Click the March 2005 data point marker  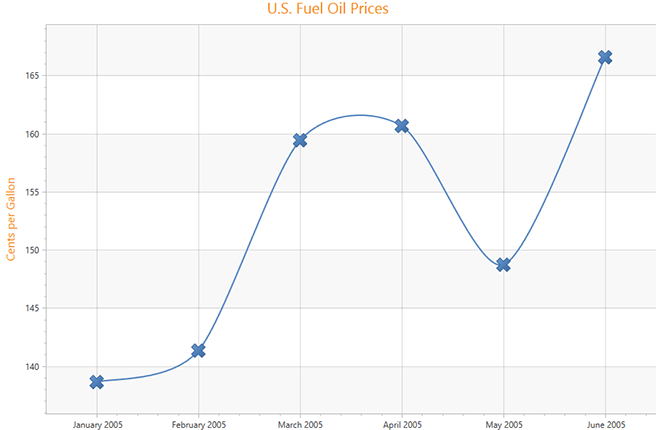pos(300,140)
